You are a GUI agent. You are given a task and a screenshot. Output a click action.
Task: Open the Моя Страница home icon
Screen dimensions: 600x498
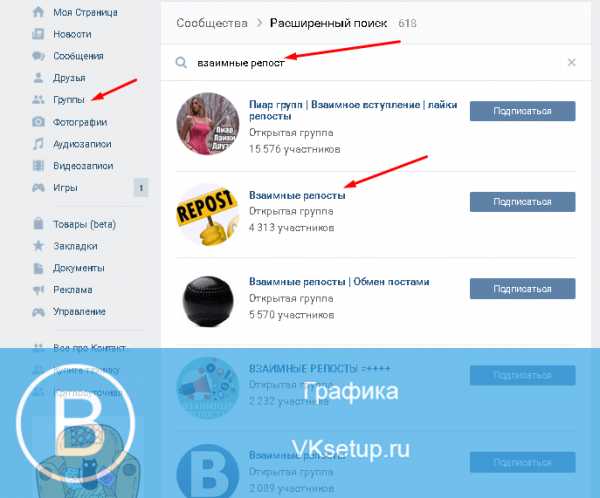click(38, 12)
